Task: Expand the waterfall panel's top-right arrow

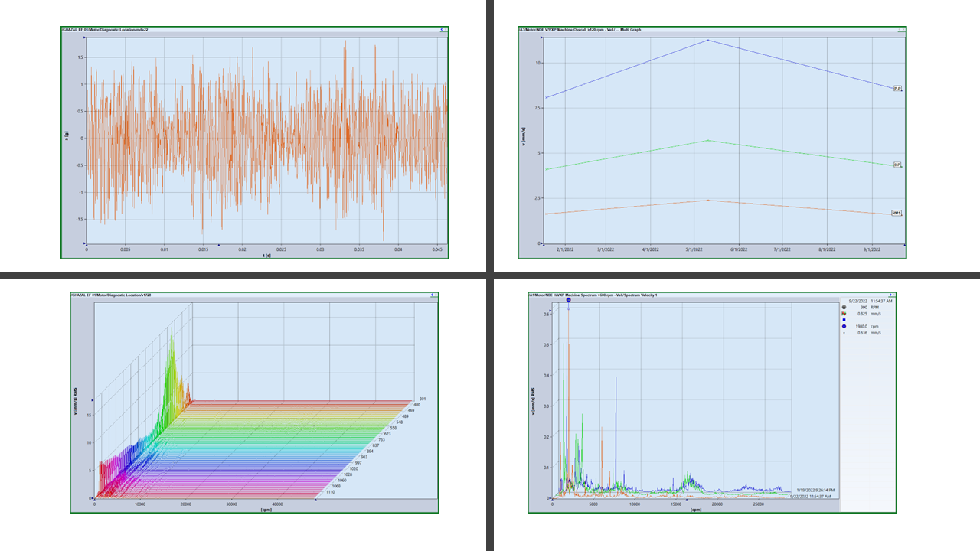Action: coord(433,295)
